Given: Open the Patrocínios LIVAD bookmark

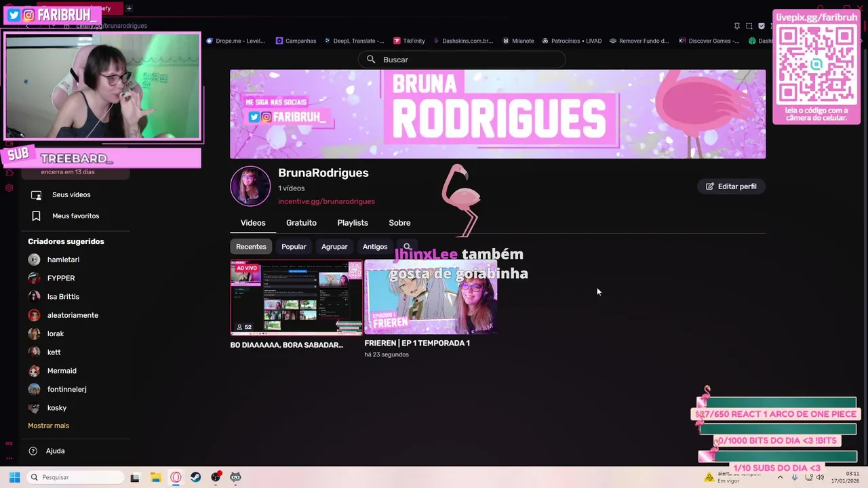Looking at the screenshot, I should pos(572,41).
